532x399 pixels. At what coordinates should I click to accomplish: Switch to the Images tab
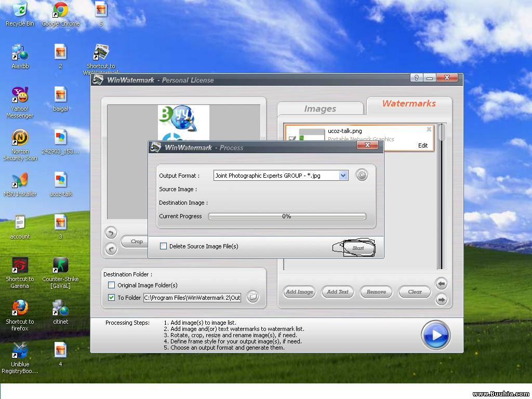(x=320, y=109)
